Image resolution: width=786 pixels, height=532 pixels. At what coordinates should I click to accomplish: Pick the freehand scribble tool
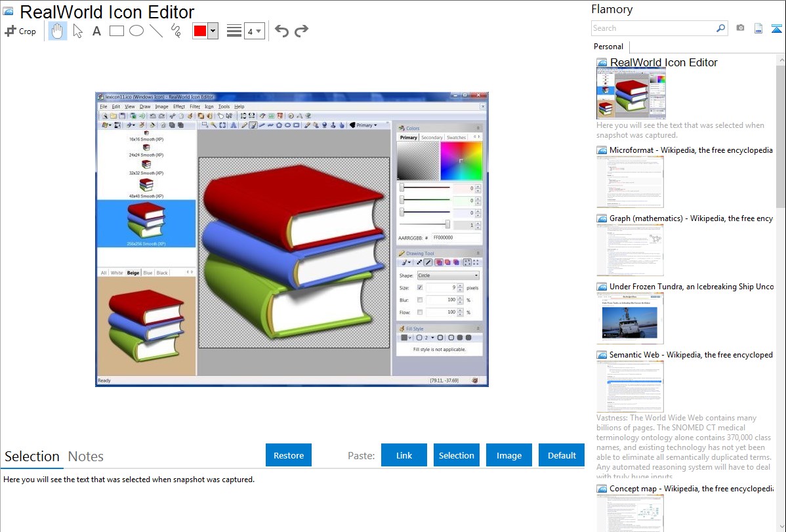[x=176, y=31]
